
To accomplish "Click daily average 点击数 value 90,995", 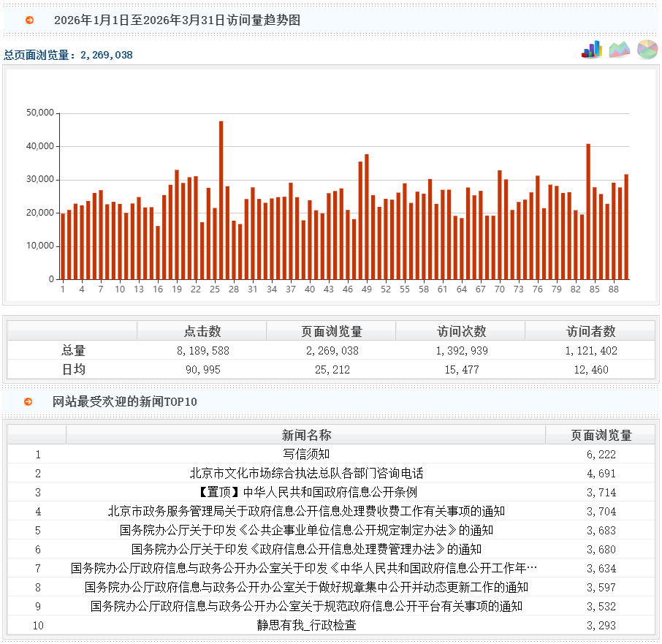I will tap(202, 370).
